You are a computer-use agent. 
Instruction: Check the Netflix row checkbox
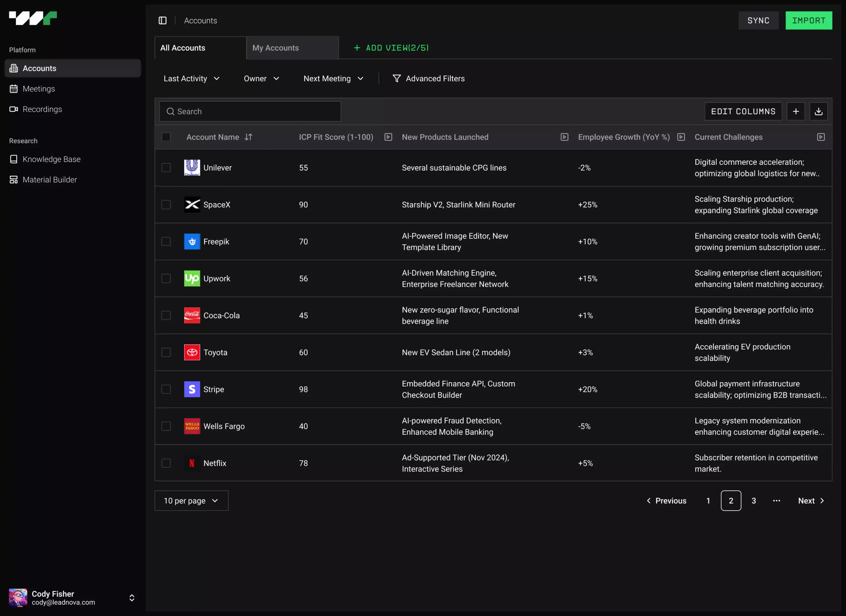[x=166, y=463]
